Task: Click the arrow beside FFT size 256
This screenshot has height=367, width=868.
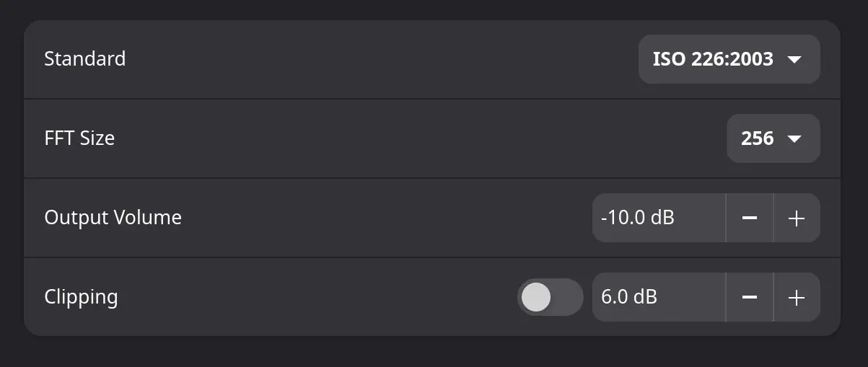Action: point(794,138)
